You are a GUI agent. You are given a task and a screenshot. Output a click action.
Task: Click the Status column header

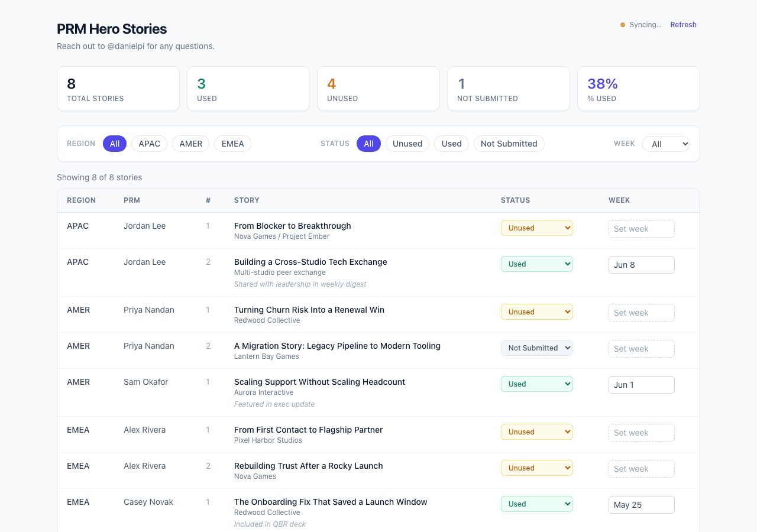click(x=515, y=200)
